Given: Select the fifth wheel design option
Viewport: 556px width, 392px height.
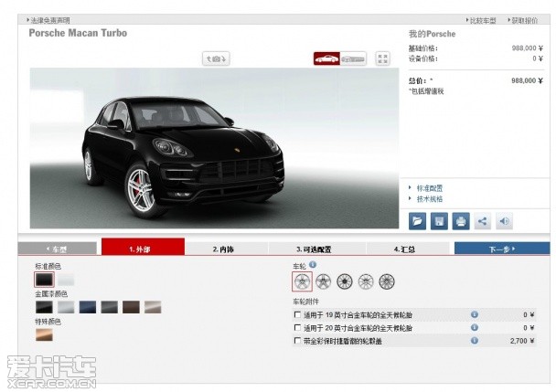Looking at the screenshot, I should pyautogui.click(x=387, y=281).
